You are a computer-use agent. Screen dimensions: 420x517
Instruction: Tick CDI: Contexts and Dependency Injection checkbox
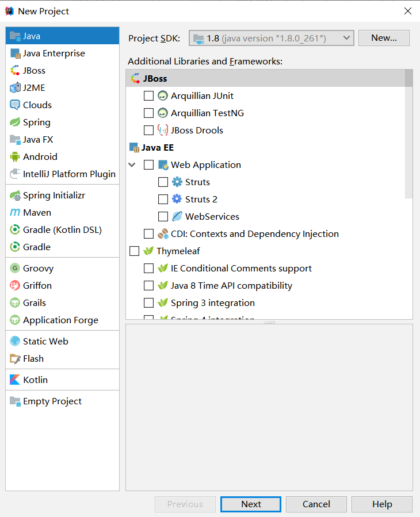pyautogui.click(x=149, y=233)
